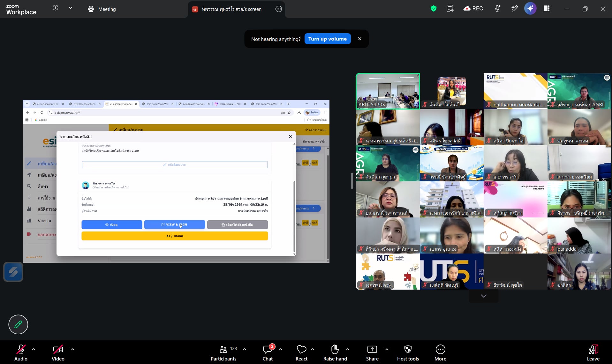Select the ARIT-59203 video thumbnail
The image size is (612, 364).
pos(388,91)
